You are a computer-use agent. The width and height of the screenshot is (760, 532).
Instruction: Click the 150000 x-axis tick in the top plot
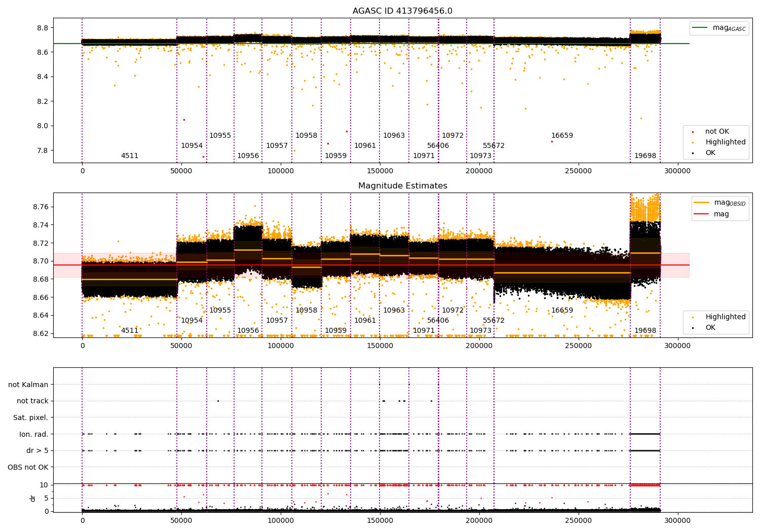(x=379, y=171)
